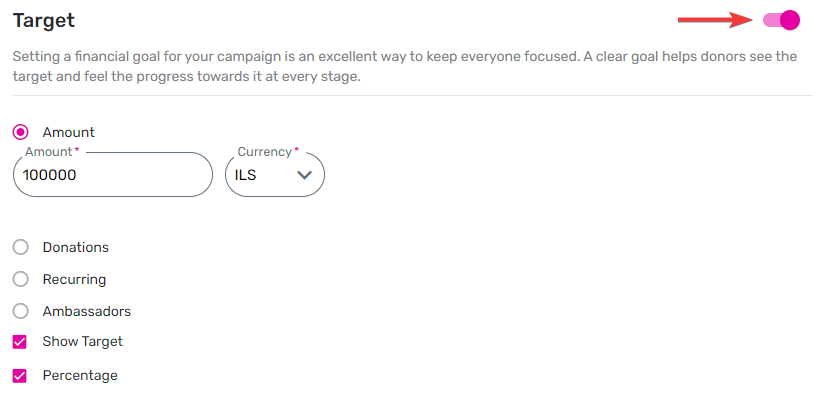Click the chevron arrow in Currency field

pos(305,175)
